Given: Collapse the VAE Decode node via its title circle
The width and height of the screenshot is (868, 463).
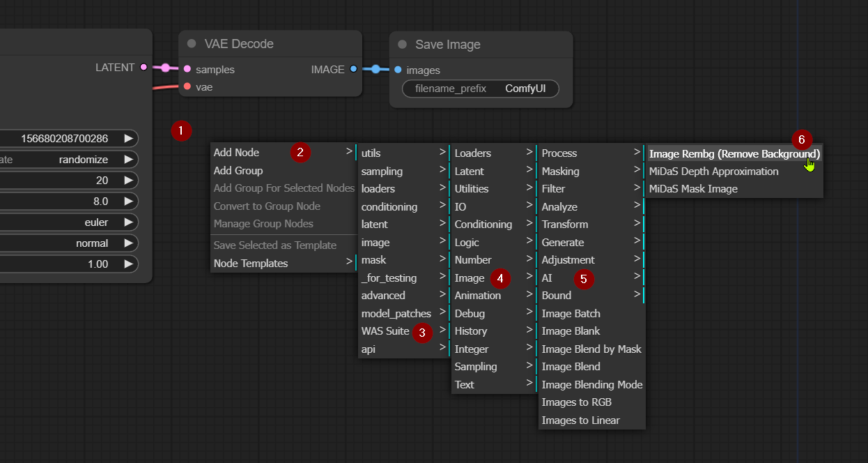Looking at the screenshot, I should tap(191, 44).
